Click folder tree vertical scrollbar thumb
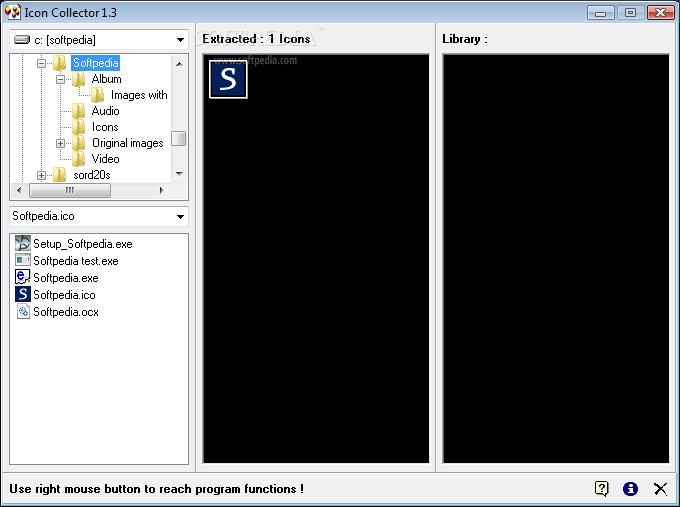 (x=179, y=139)
